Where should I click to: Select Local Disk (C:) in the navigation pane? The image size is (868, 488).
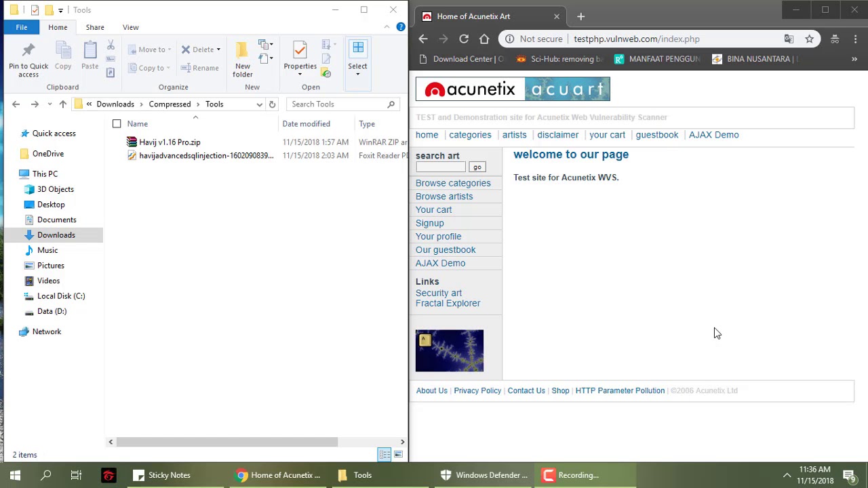coord(61,296)
